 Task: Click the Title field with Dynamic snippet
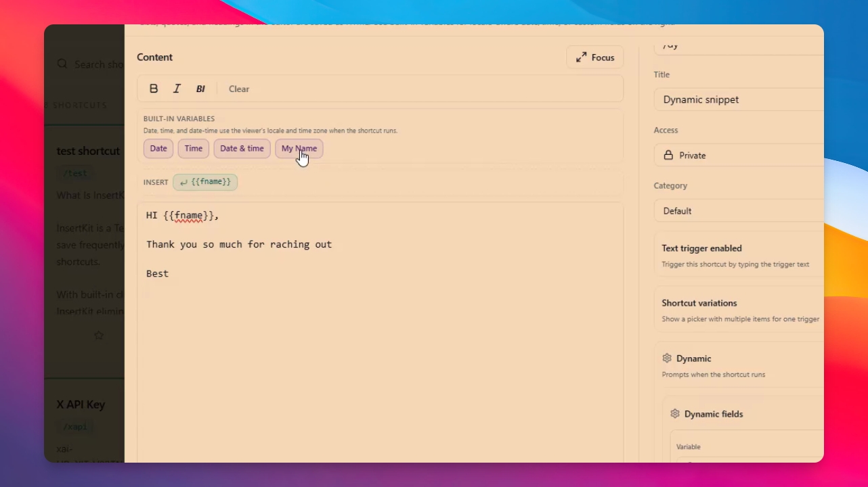pyautogui.click(x=739, y=99)
